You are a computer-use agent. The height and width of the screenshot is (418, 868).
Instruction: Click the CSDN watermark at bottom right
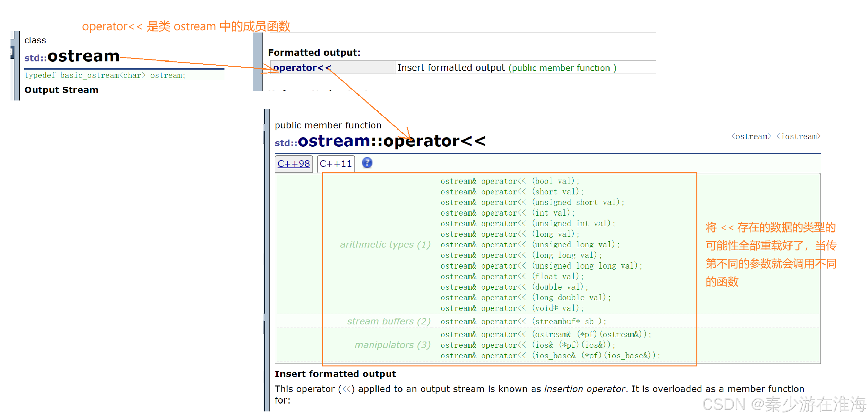783,404
